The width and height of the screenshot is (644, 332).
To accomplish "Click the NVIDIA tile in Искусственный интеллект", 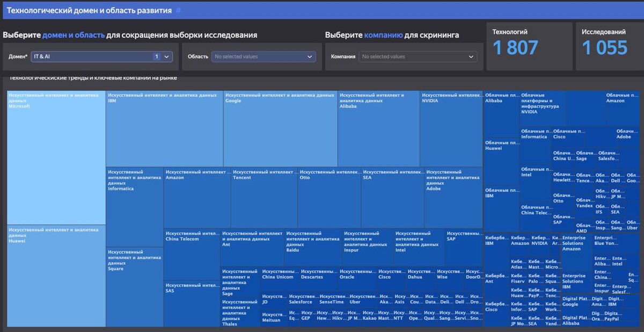I will pos(451,128).
